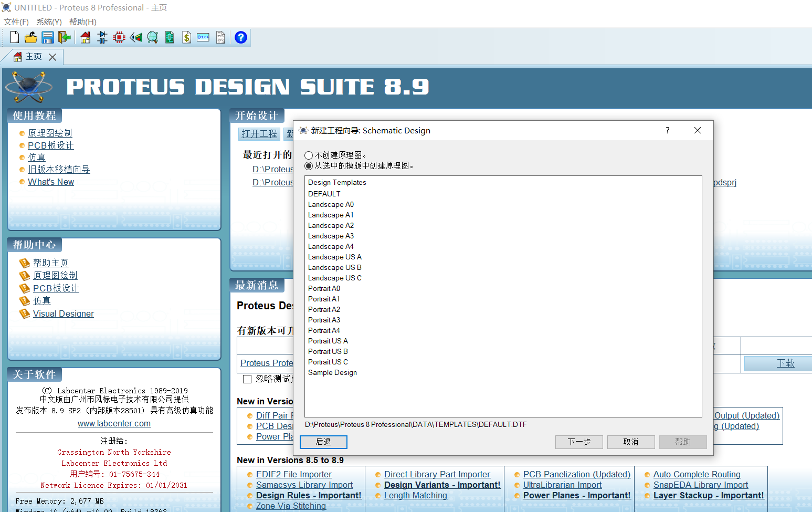Tick the 忽略测试 checkbox
The height and width of the screenshot is (512, 812).
[247, 379]
